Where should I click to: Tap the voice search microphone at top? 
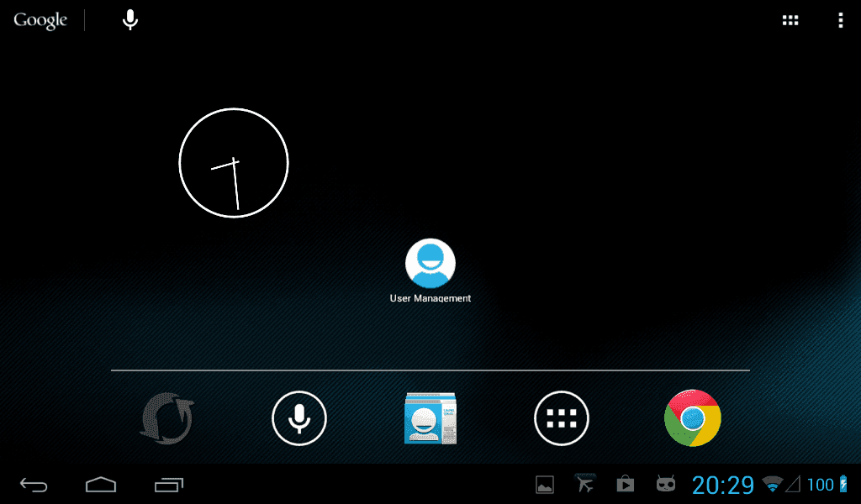(x=130, y=20)
